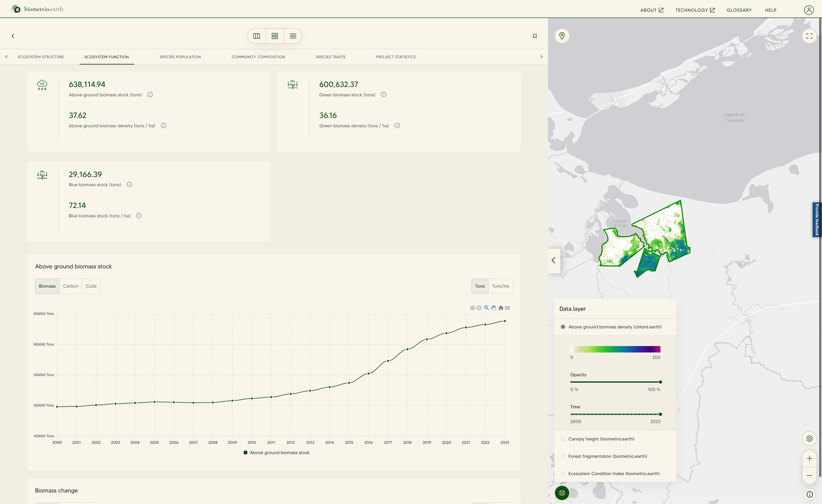
Task: Adjust the Time slider handle
Action: click(660, 414)
